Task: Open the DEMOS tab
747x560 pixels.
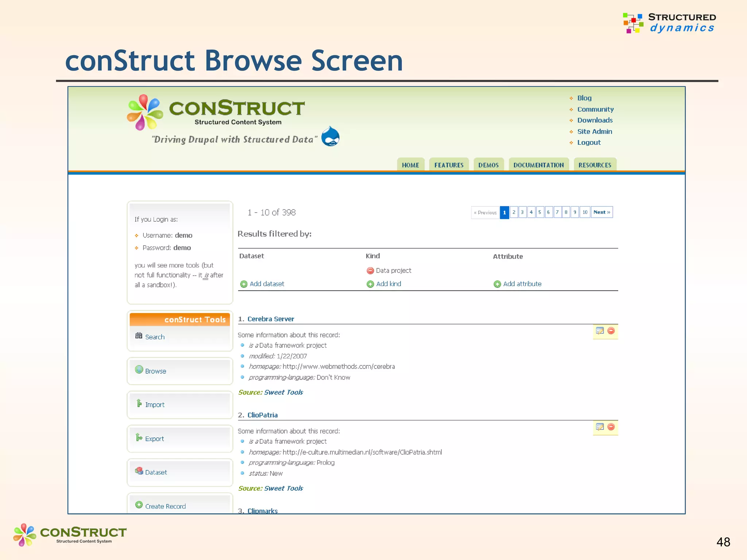Action: tap(489, 165)
